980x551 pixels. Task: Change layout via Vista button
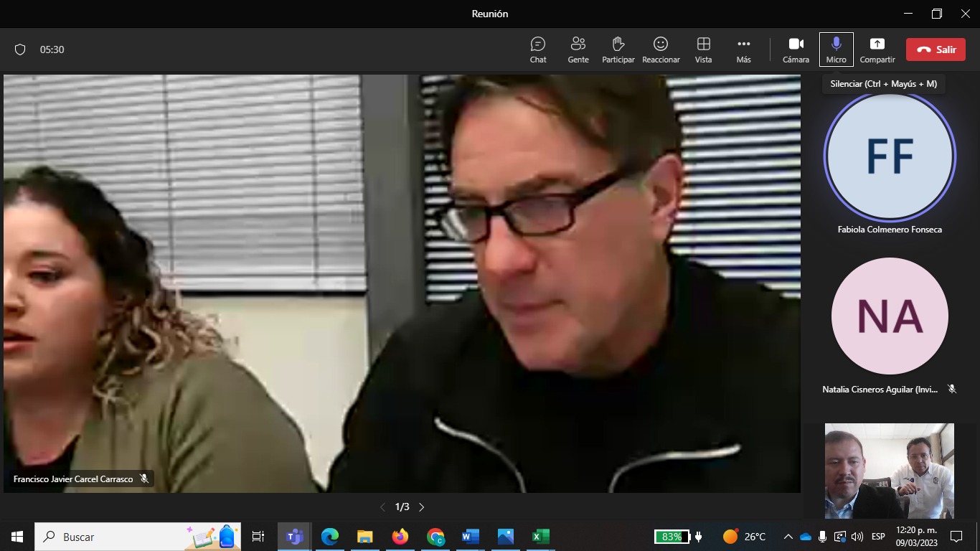pos(704,50)
